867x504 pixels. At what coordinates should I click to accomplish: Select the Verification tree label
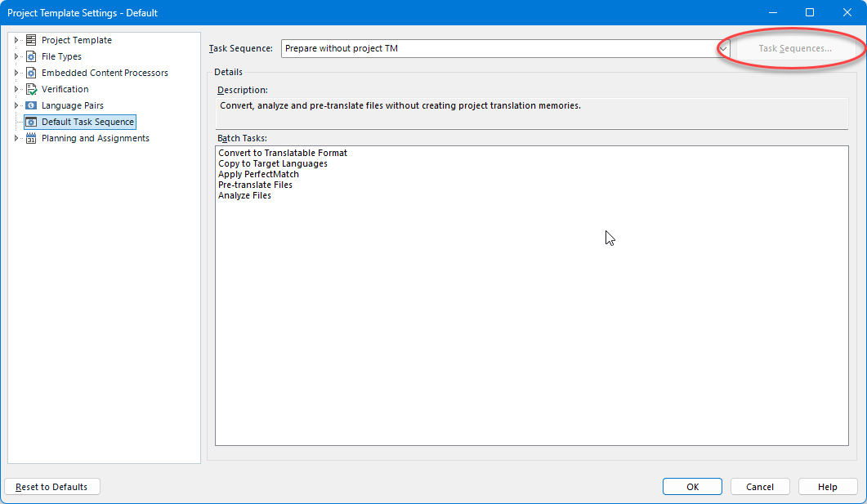(65, 89)
